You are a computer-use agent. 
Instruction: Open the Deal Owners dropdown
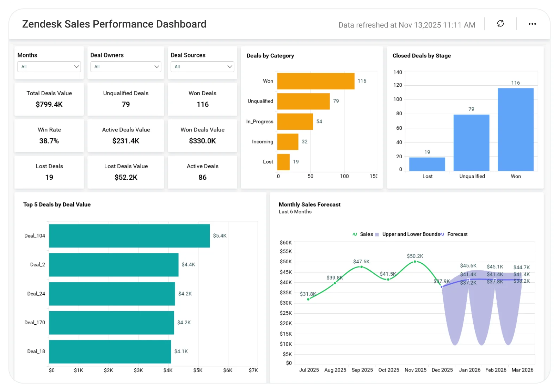[x=126, y=67]
